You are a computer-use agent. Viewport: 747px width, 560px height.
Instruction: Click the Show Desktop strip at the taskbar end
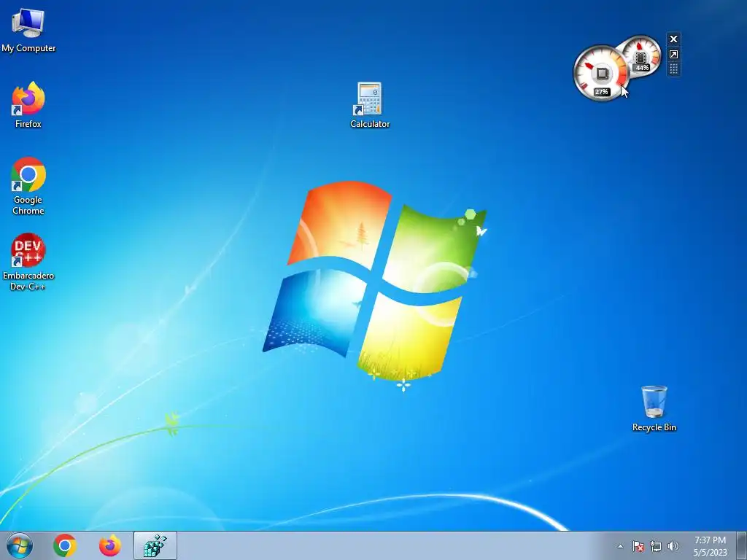tap(742, 545)
